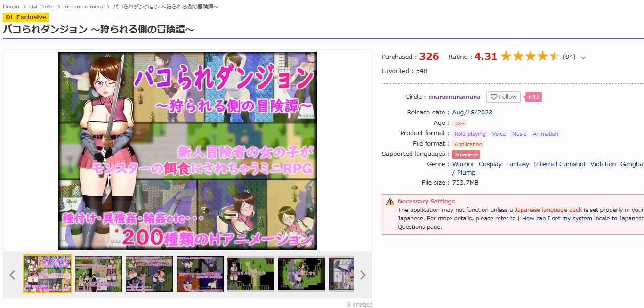Click the main product cover image
Screen dimensions: 644x308
tap(187, 150)
